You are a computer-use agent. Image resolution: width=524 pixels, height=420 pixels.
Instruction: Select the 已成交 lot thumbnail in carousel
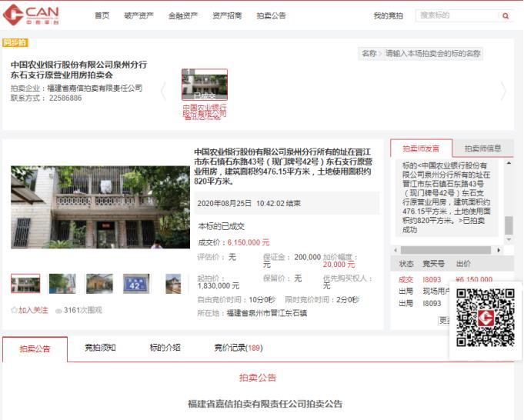coord(205,85)
